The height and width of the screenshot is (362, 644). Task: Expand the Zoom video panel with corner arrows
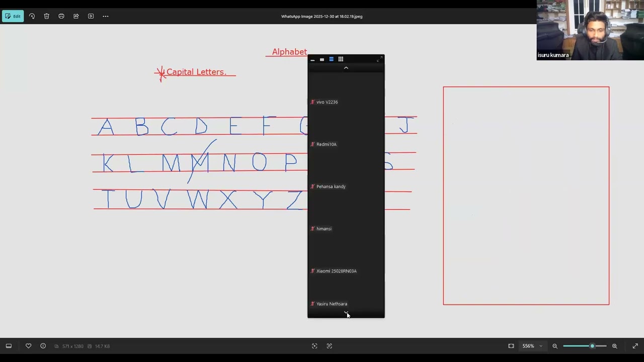tap(379, 59)
